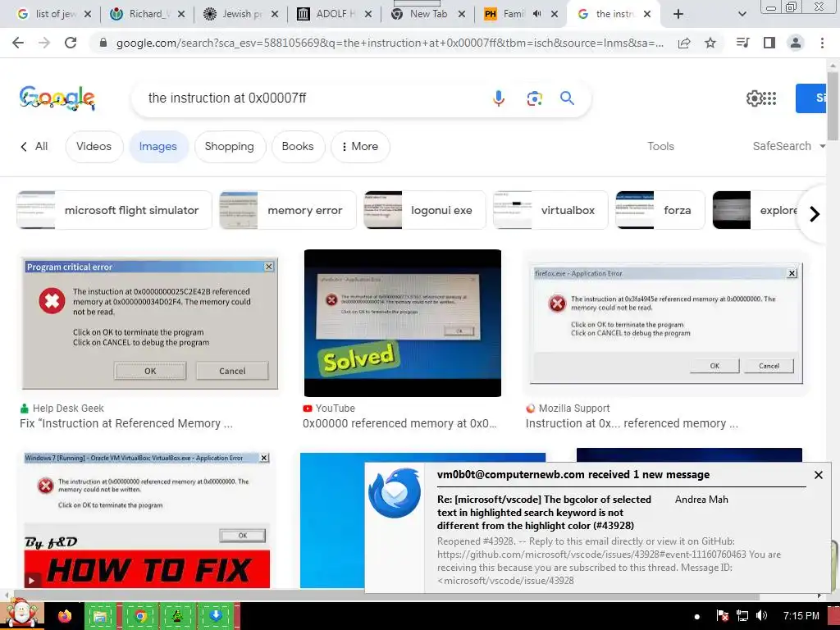This screenshot has height=630, width=840.
Task: Click the Chrome icon in the taskbar
Action: [x=140, y=616]
